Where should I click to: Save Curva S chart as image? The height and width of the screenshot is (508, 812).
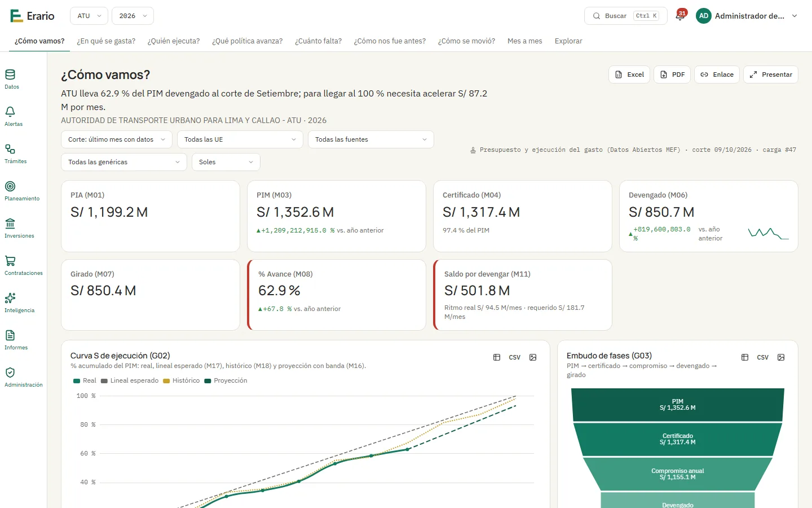point(533,357)
